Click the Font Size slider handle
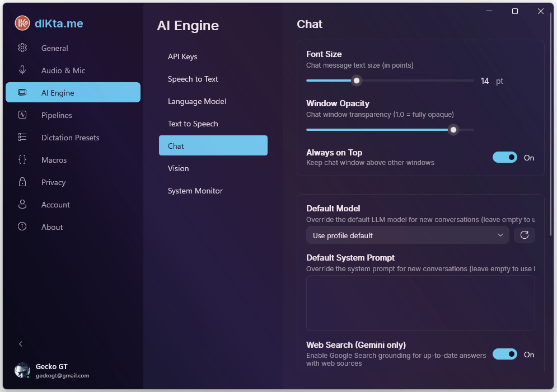Screen dimensions: 557x392 [x=356, y=81]
